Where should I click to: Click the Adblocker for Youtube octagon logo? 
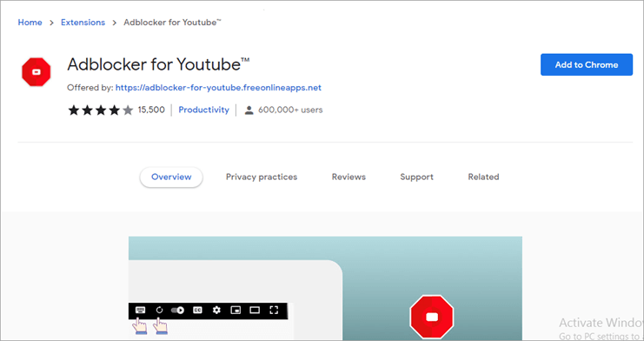point(37,72)
